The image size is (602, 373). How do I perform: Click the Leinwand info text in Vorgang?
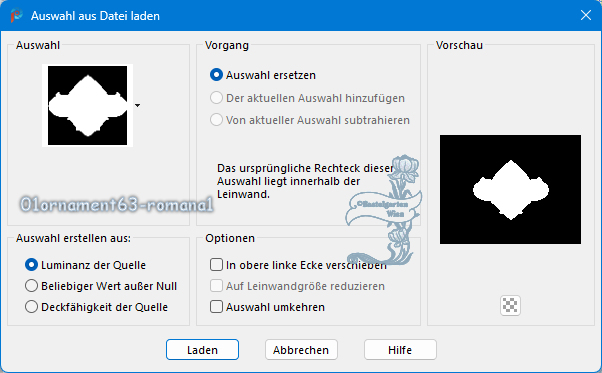pyautogui.click(x=305, y=181)
